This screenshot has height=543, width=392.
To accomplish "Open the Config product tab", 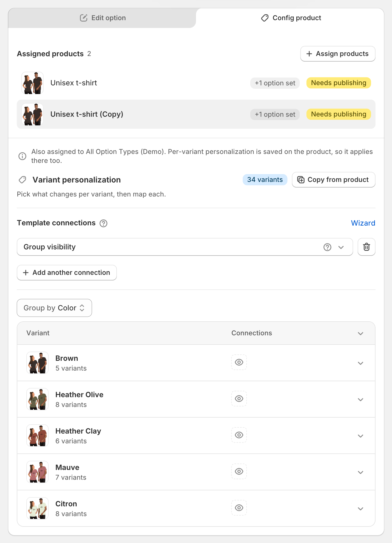I will tap(291, 18).
